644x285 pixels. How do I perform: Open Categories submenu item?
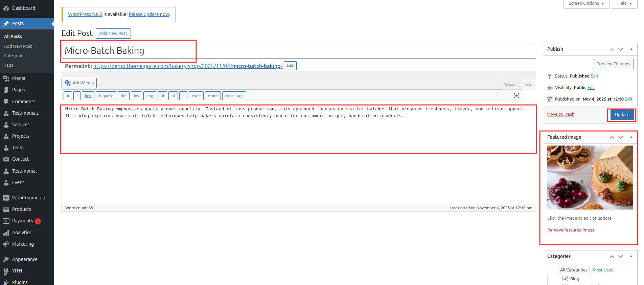15,56
